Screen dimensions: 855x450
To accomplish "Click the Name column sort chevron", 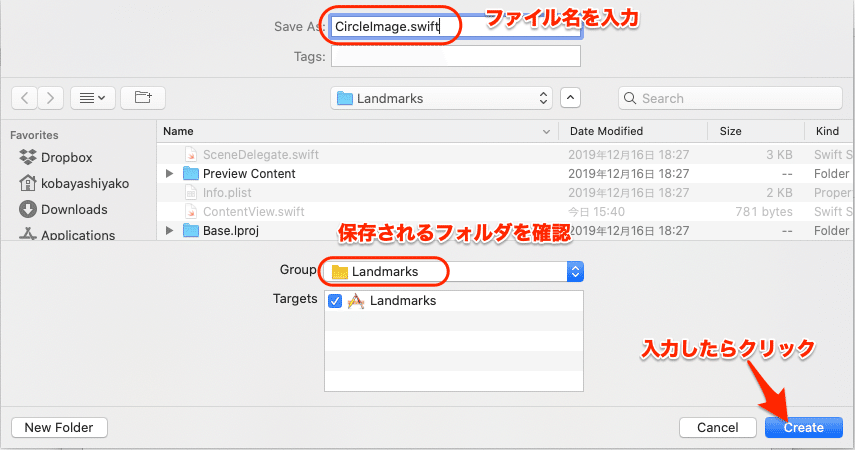I will [x=546, y=132].
